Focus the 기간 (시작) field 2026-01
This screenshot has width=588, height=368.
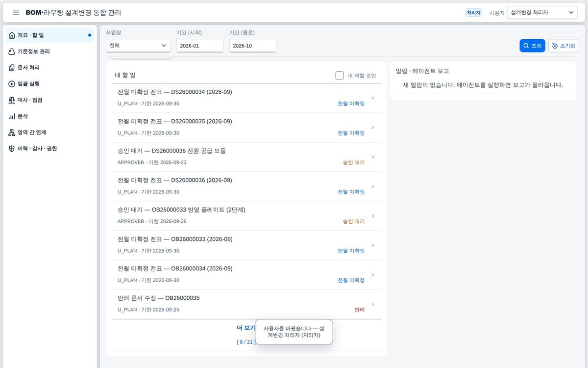[200, 46]
